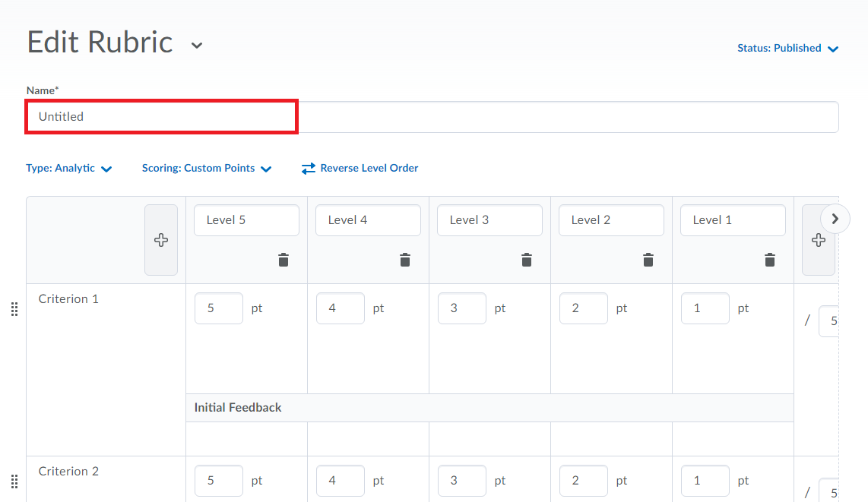The width and height of the screenshot is (868, 502).
Task: Click Criterion 1 points field showing 3
Action: pos(461,308)
